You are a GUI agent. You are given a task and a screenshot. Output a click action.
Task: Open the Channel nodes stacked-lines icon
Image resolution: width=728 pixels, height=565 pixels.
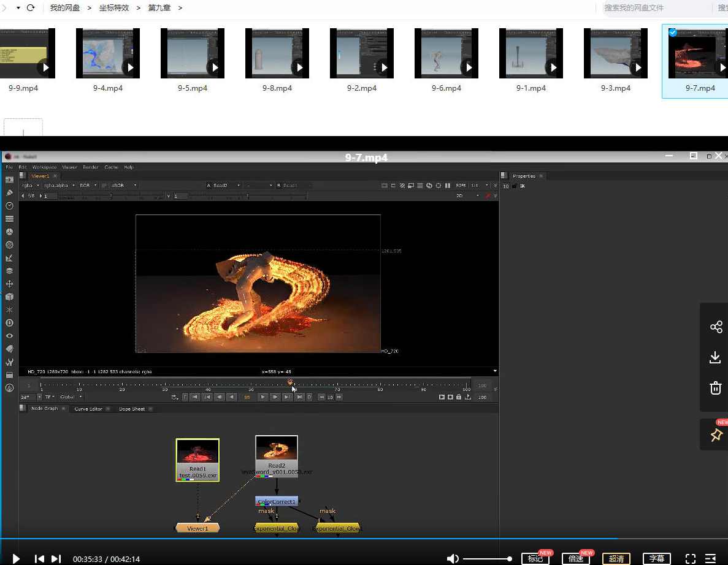pyautogui.click(x=9, y=219)
